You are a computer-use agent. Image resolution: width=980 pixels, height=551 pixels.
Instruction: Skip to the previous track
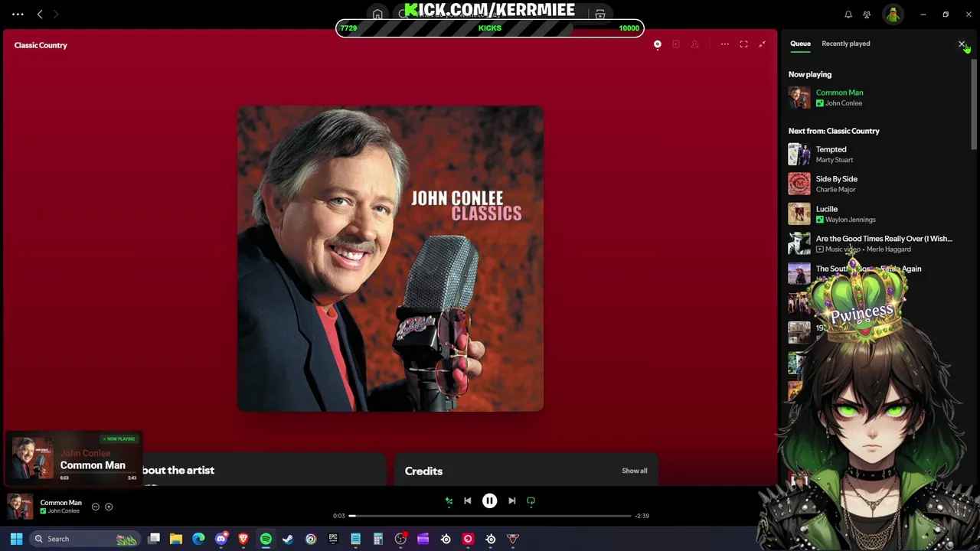pos(468,500)
